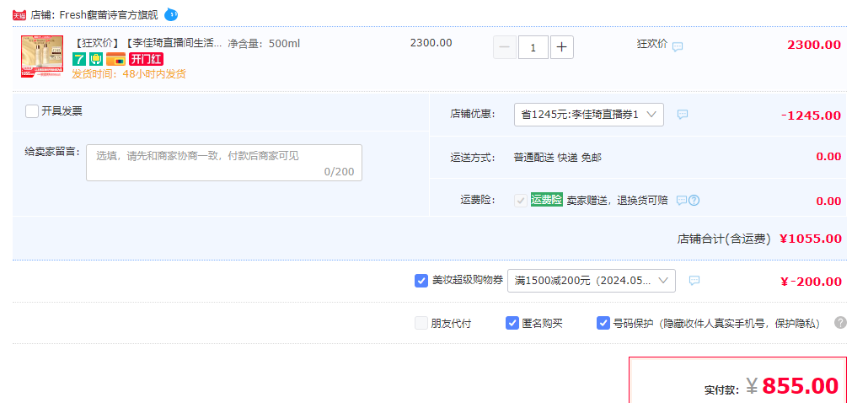This screenshot has width=868, height=403.
Task: Click the 卖家赠送,退换货可赔 text
Action: pos(617,201)
